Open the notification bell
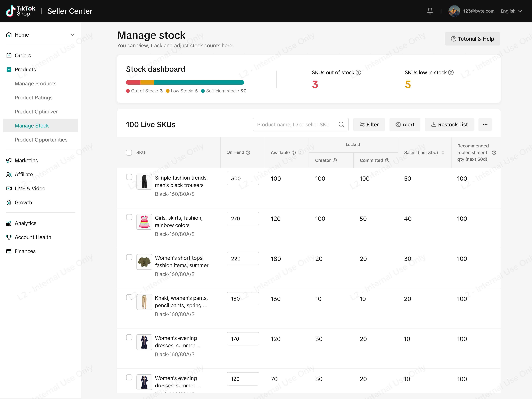 point(430,11)
